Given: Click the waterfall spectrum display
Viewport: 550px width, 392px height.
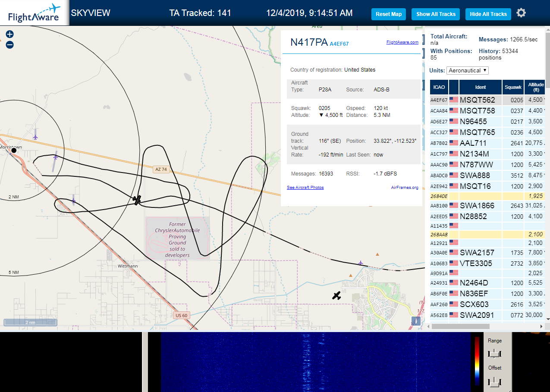Looking at the screenshot, I should pyautogui.click(x=316, y=362).
